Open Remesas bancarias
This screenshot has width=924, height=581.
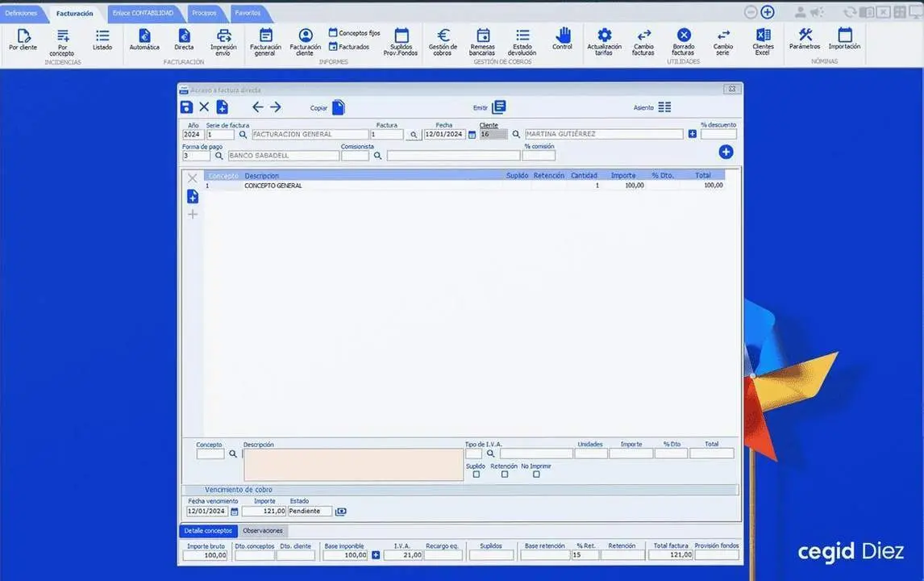click(483, 42)
